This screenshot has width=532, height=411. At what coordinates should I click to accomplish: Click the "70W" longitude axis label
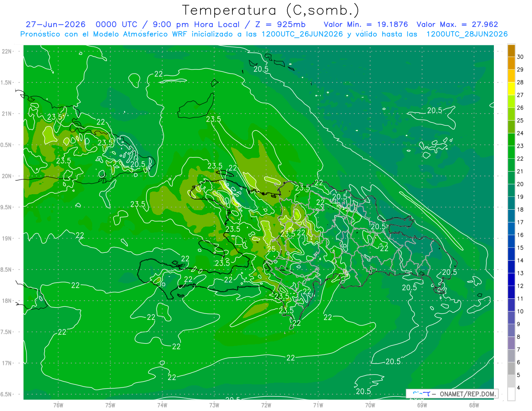370,405
